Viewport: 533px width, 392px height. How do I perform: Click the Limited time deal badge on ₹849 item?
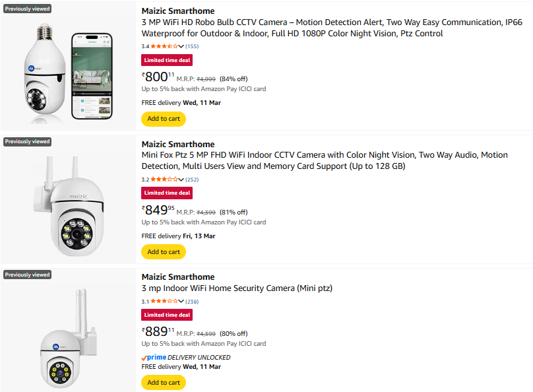point(167,193)
